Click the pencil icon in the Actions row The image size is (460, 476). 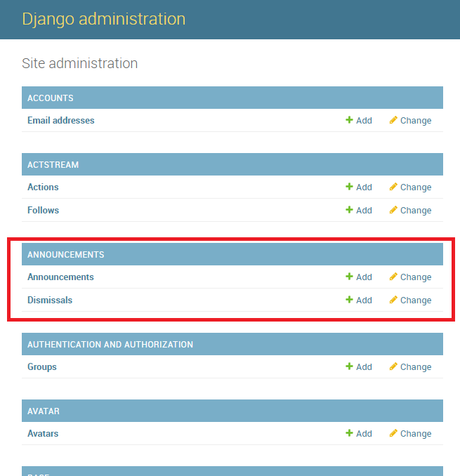(x=393, y=187)
